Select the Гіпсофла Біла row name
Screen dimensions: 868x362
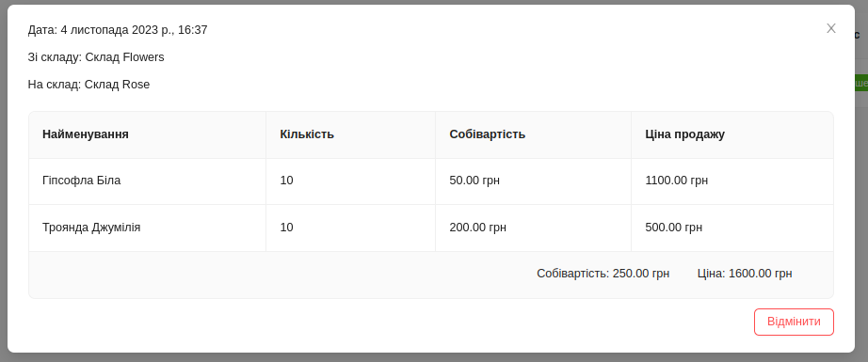coord(81,181)
